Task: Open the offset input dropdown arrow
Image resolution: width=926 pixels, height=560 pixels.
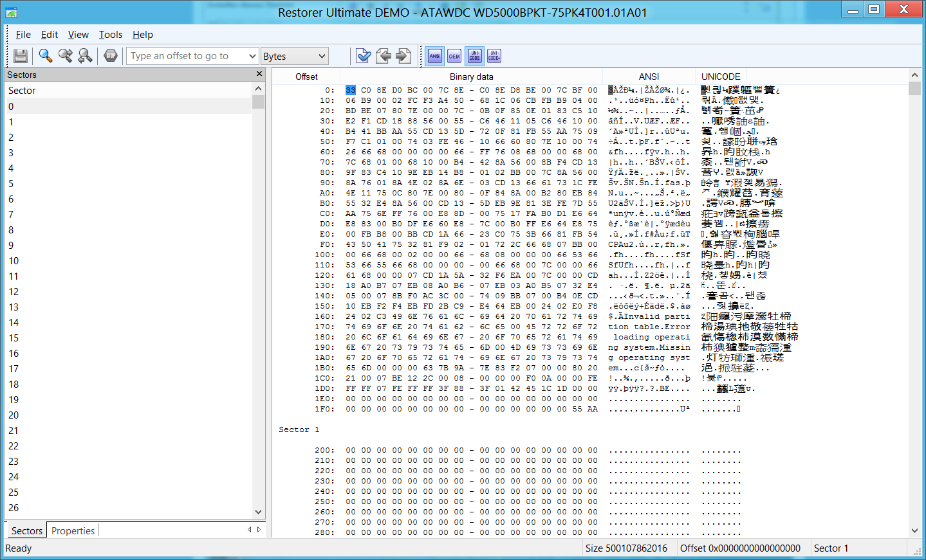Action: [252, 57]
